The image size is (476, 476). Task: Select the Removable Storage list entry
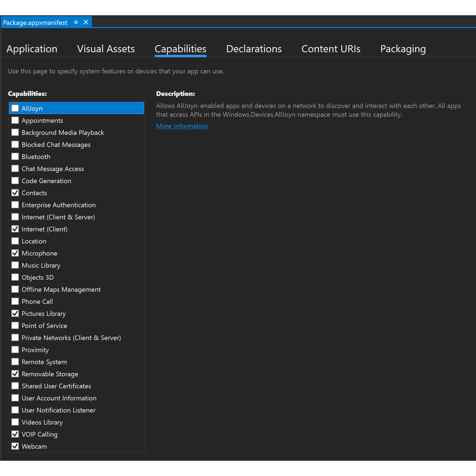click(50, 374)
